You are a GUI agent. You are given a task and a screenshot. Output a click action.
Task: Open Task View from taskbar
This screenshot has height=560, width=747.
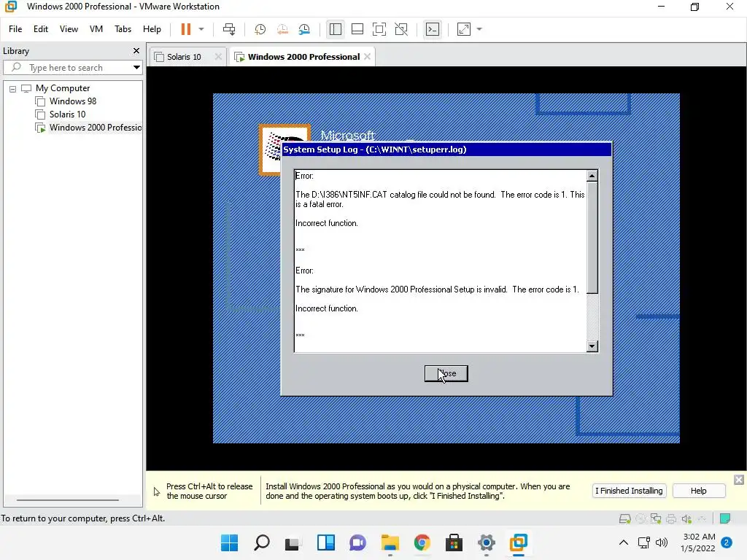click(293, 542)
